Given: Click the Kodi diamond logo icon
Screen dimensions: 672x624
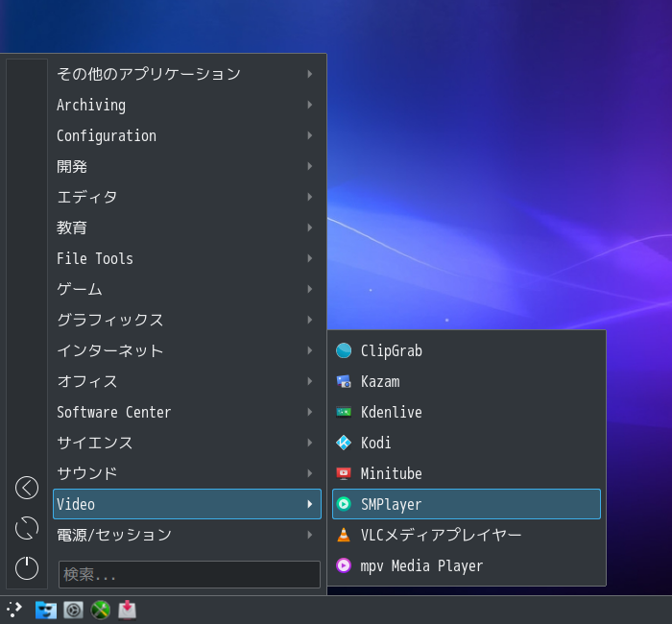Looking at the screenshot, I should (x=344, y=443).
